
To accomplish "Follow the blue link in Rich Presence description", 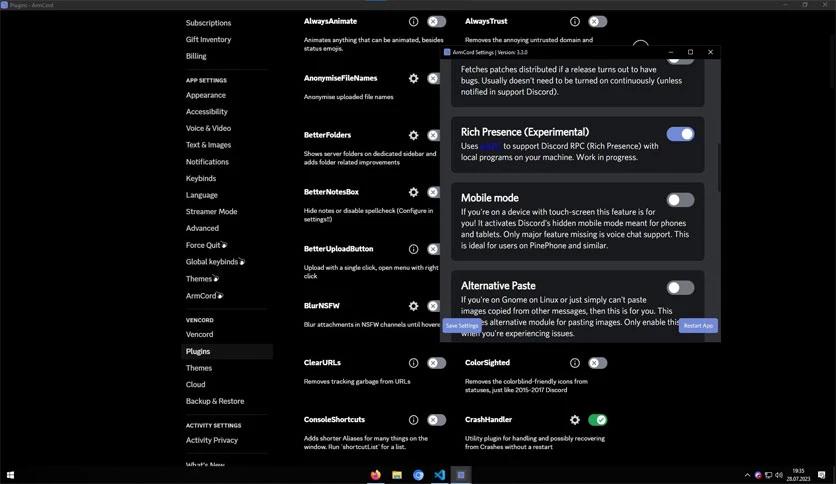I will pyautogui.click(x=490, y=146).
